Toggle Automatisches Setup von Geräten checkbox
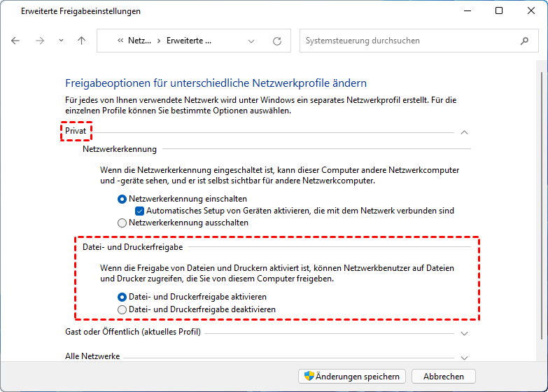The width and height of the screenshot is (548, 392). point(140,211)
